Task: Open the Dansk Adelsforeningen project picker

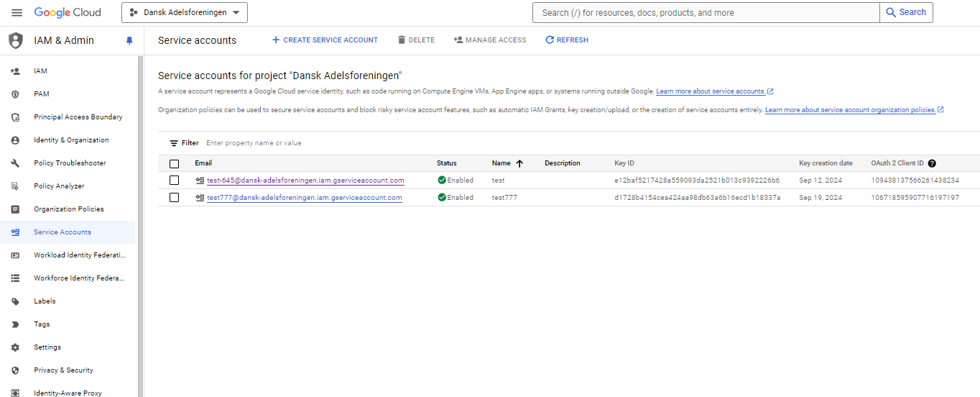Action: pyautogui.click(x=185, y=12)
